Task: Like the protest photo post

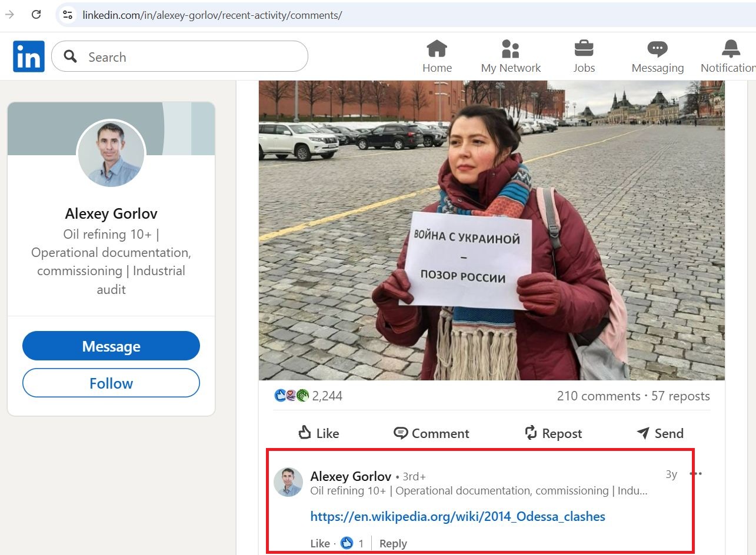Action: click(318, 433)
